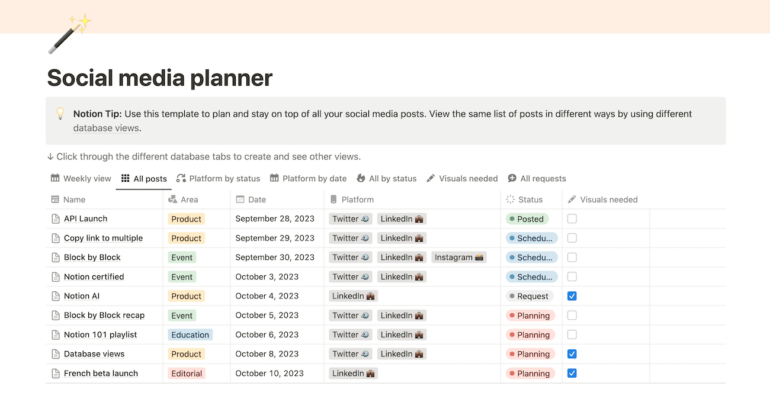The width and height of the screenshot is (770, 405).
Task: Click page icon beside French beta launch
Action: (55, 374)
